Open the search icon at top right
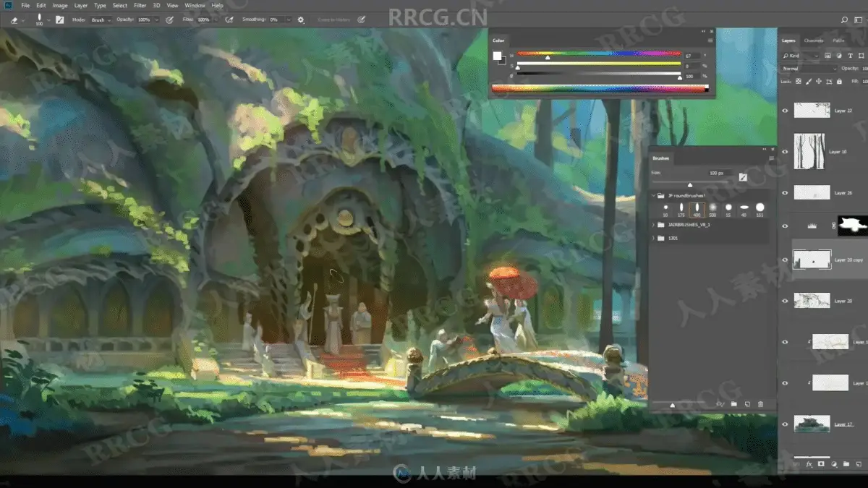 (x=844, y=20)
